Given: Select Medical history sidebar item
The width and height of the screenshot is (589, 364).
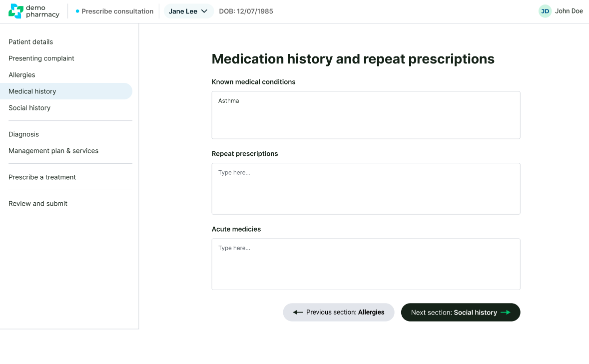Looking at the screenshot, I should 32,91.
